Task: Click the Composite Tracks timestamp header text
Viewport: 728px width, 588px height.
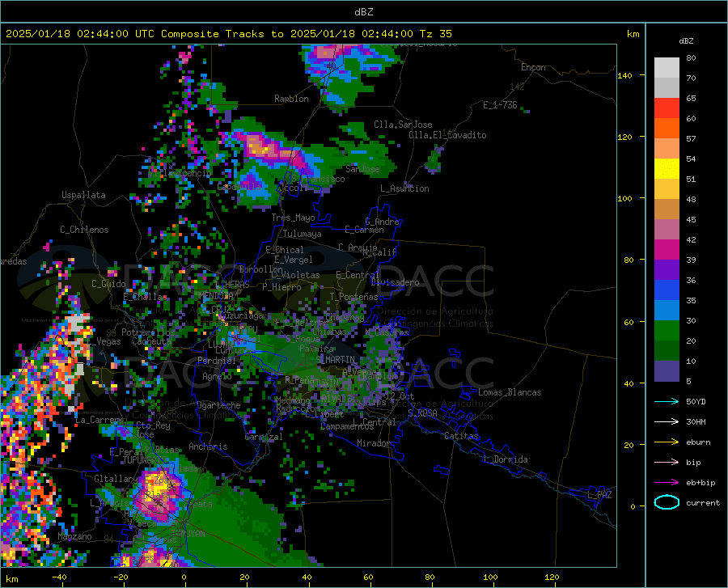Action: [228, 34]
